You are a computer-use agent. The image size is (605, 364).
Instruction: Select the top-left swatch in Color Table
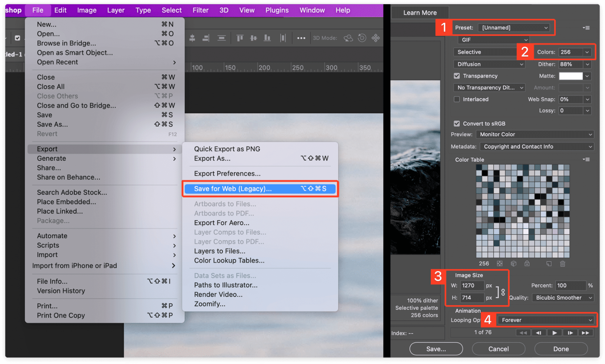tap(479, 167)
